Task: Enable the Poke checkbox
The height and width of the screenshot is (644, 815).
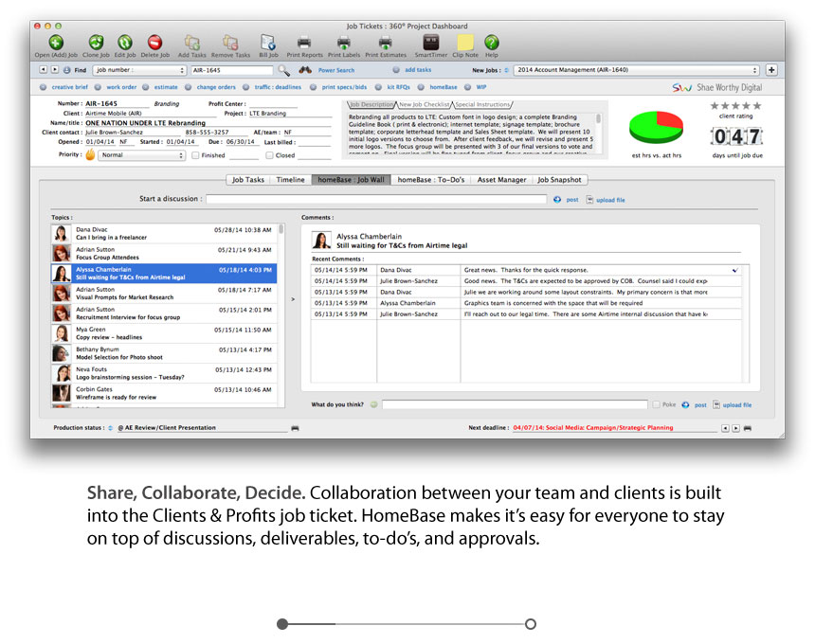Action: point(656,404)
